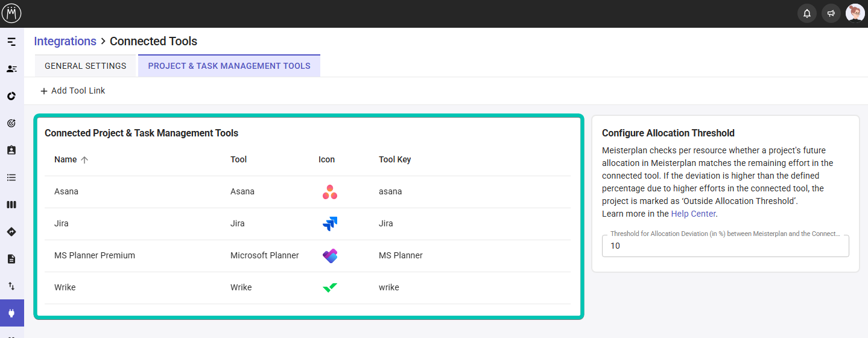
Task: Open the diamond arrow sidebar icon
Action: point(11,232)
